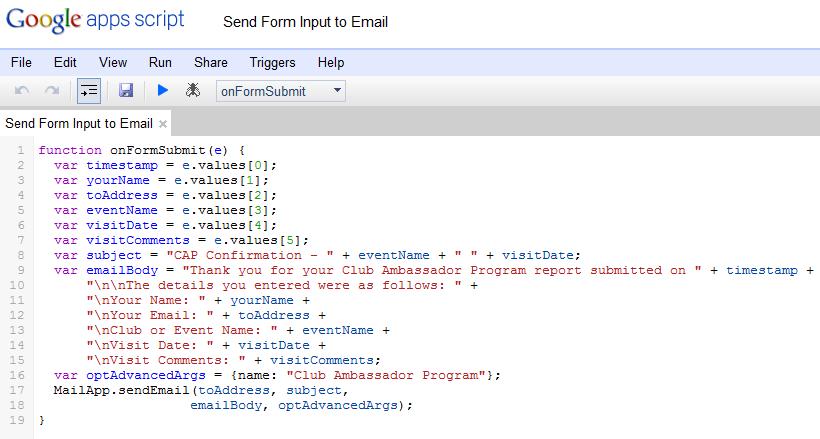
Task: Click toAddress variable on line 4
Action: [122, 195]
